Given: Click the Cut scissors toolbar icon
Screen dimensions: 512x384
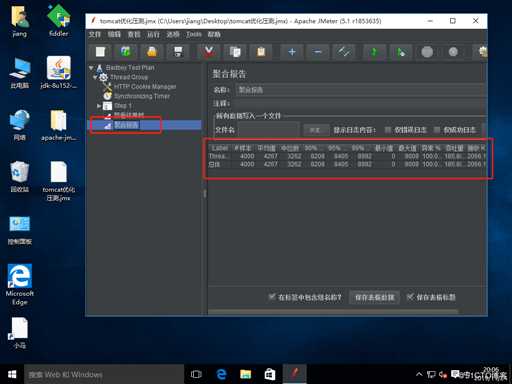Looking at the screenshot, I should (209, 52).
